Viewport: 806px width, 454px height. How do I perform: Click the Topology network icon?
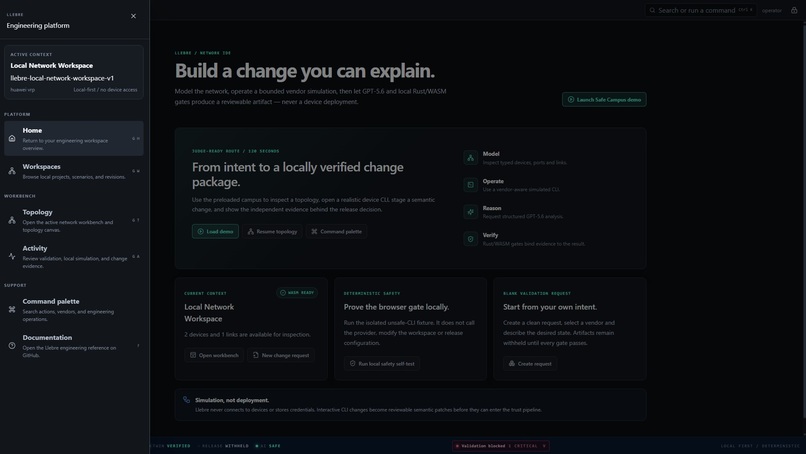point(12,220)
